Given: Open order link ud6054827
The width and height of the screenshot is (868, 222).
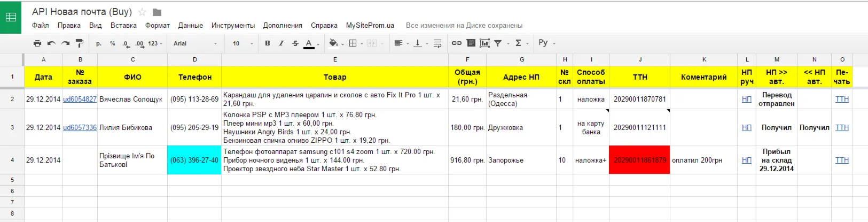Looking at the screenshot, I should pos(80,99).
